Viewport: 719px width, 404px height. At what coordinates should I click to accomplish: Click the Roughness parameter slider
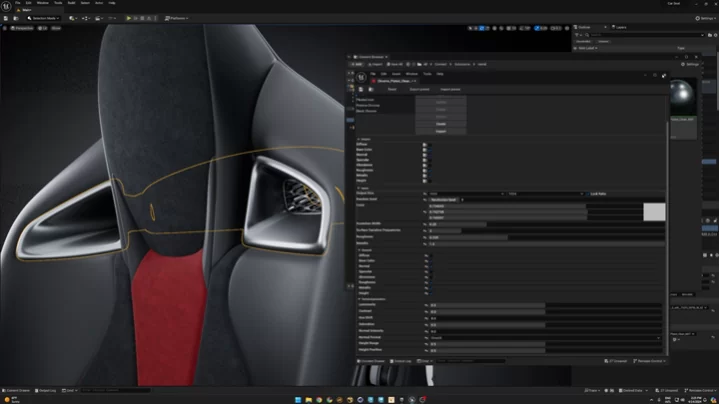coord(547,238)
